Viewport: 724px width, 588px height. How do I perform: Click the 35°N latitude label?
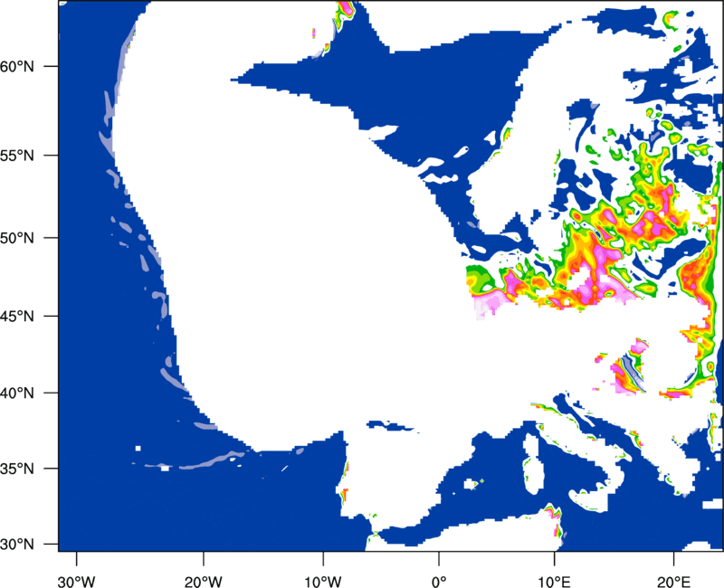[17, 469]
